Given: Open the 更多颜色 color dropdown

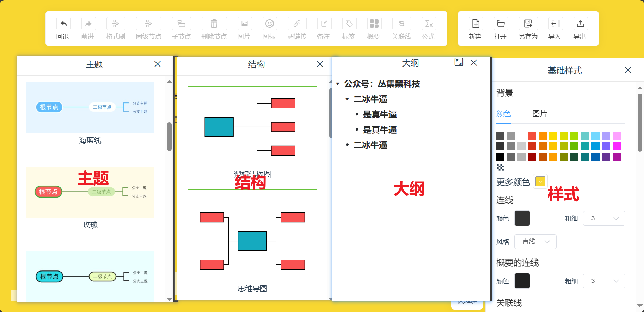Looking at the screenshot, I should (540, 181).
